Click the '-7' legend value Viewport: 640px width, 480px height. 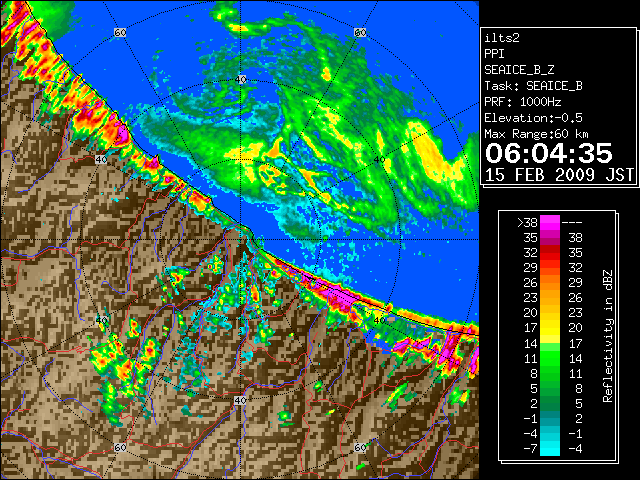530,449
